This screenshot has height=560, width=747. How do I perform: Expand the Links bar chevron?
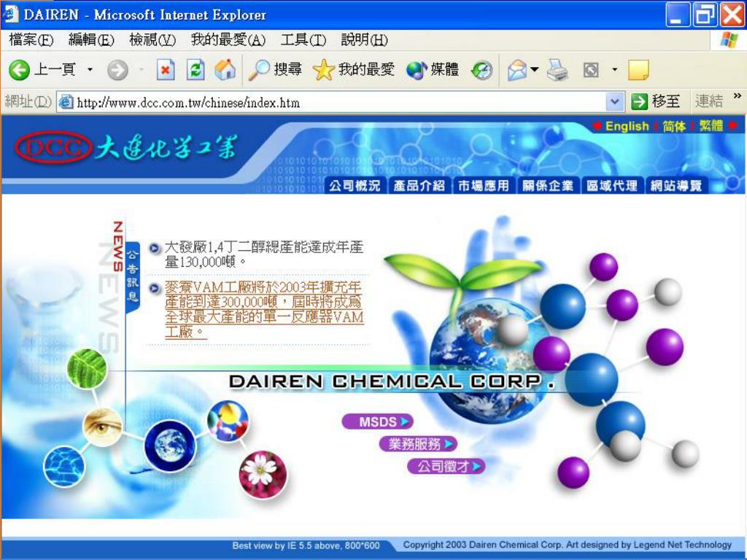pos(738,96)
